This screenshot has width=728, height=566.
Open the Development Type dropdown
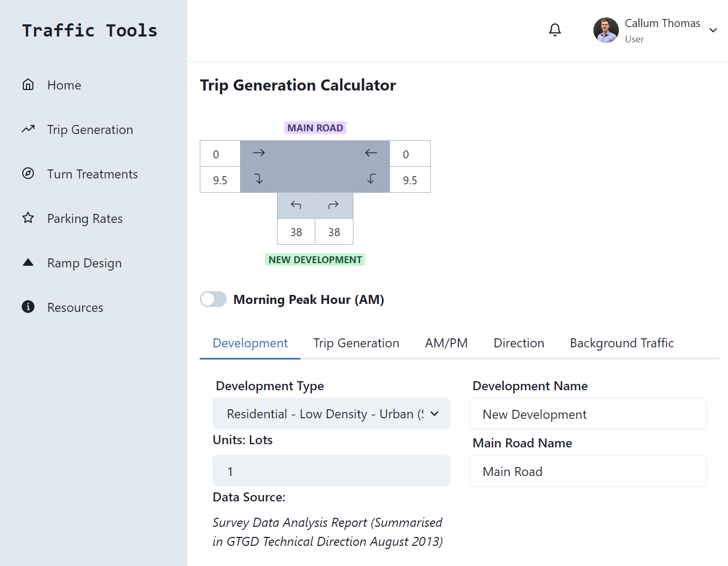click(331, 414)
